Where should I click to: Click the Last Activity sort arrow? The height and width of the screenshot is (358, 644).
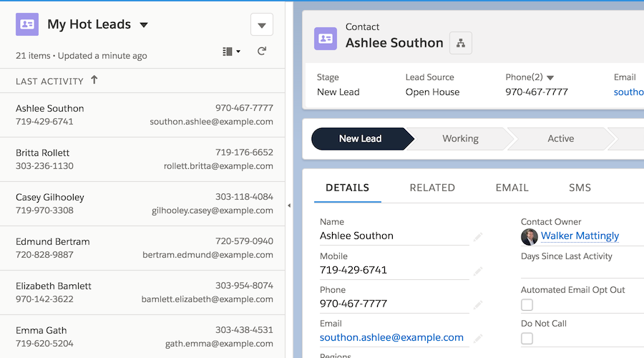pos(94,81)
